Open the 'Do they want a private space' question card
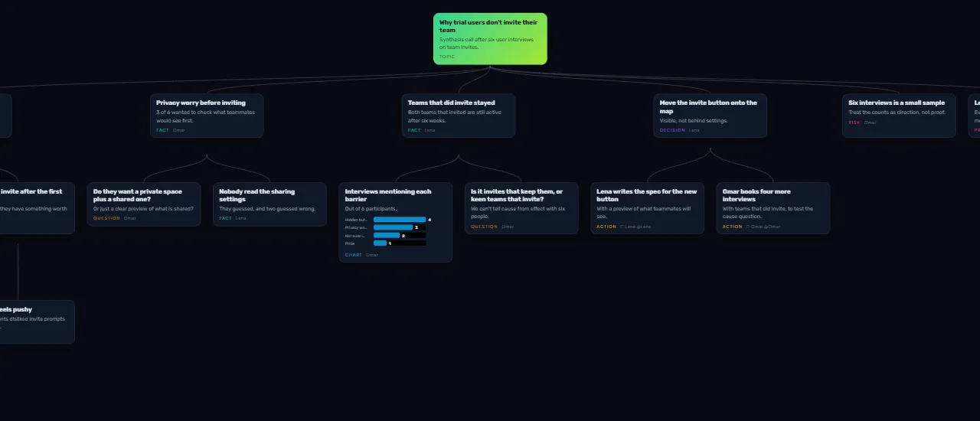The height and width of the screenshot is (421, 980). click(144, 204)
